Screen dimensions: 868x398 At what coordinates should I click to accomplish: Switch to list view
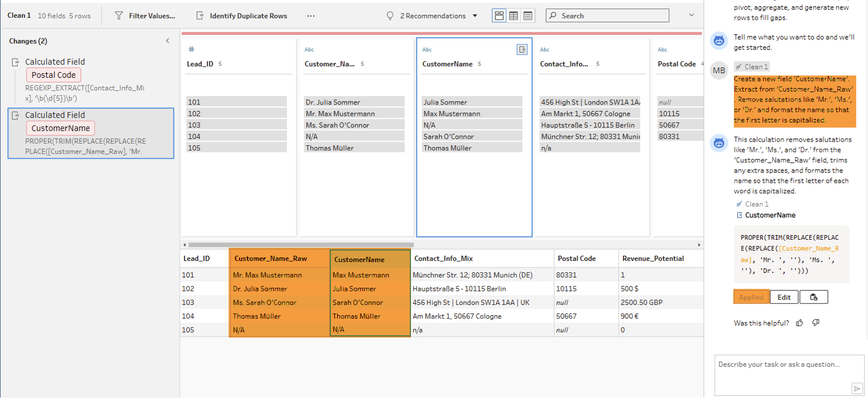528,16
